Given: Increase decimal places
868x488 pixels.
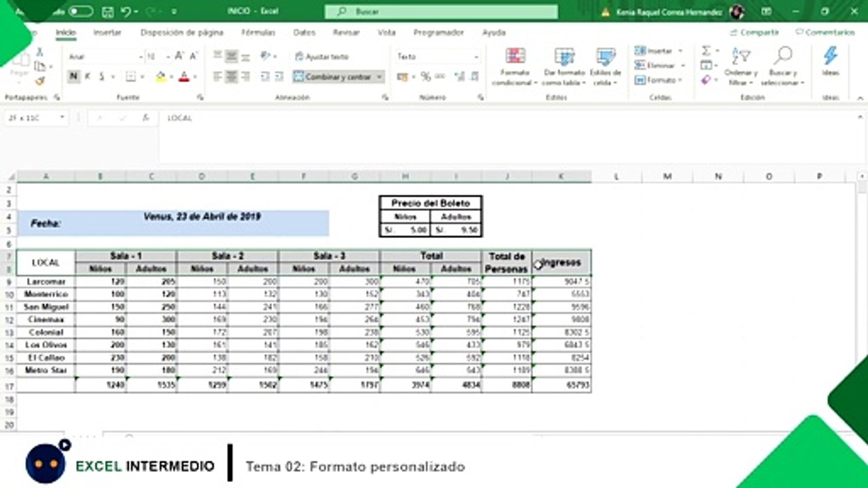Looking at the screenshot, I should (458, 77).
